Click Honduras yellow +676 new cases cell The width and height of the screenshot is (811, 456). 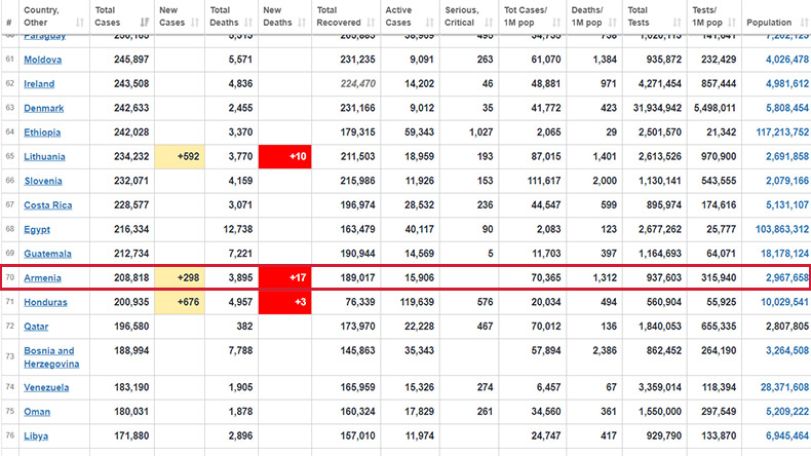(x=179, y=302)
